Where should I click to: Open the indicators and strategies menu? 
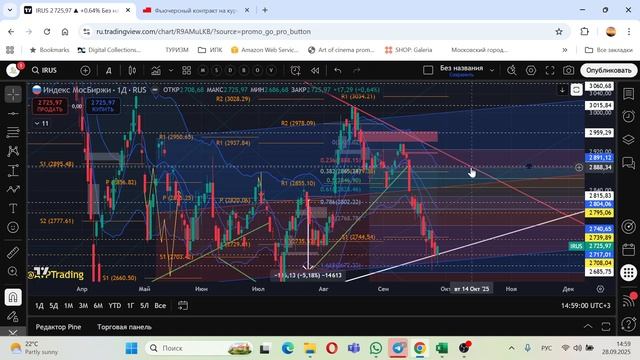[x=156, y=70]
